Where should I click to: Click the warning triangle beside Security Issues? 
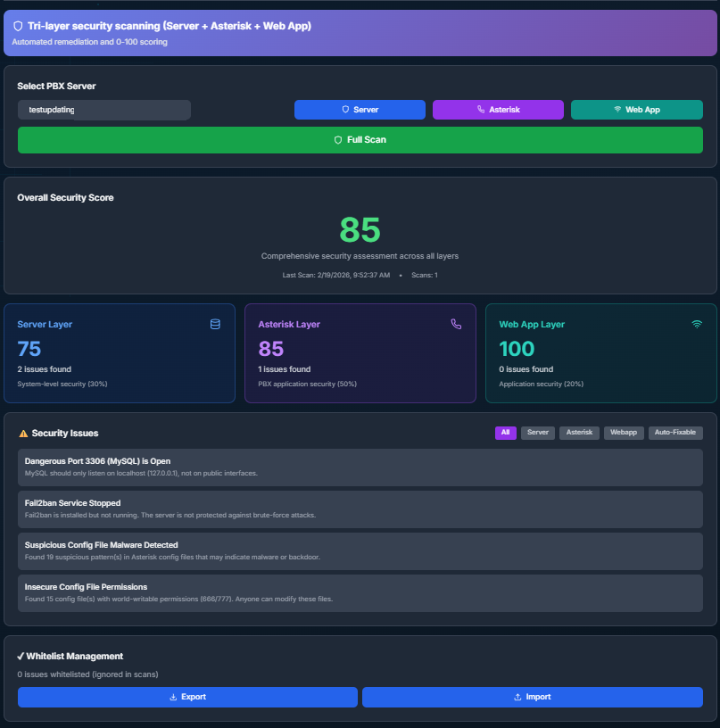23,434
